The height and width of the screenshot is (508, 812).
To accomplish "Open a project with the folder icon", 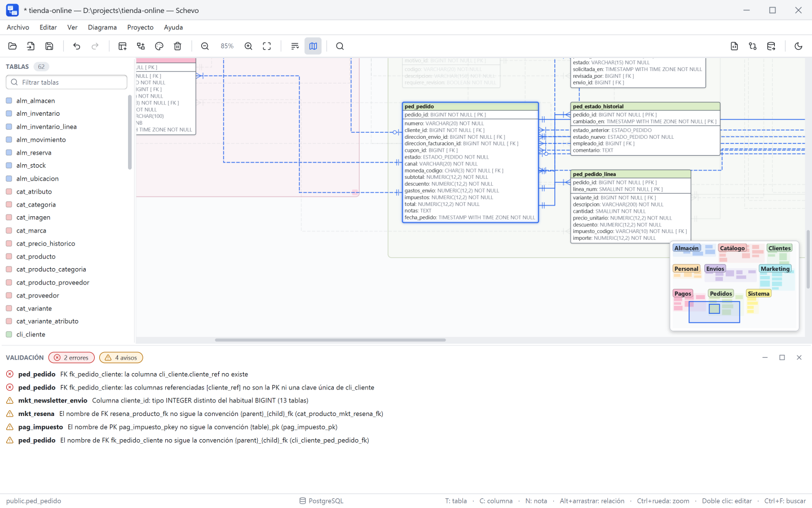I will pos(12,46).
